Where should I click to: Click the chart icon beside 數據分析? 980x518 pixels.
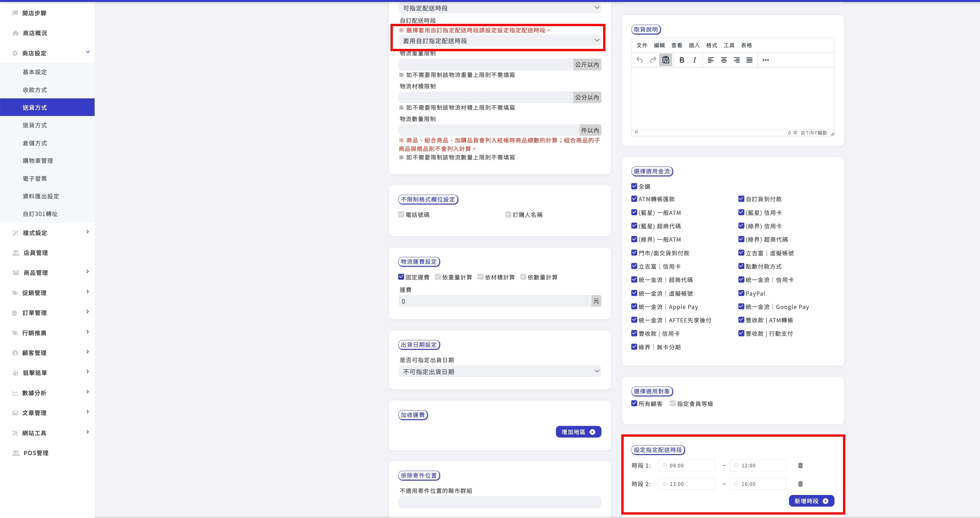click(15, 393)
